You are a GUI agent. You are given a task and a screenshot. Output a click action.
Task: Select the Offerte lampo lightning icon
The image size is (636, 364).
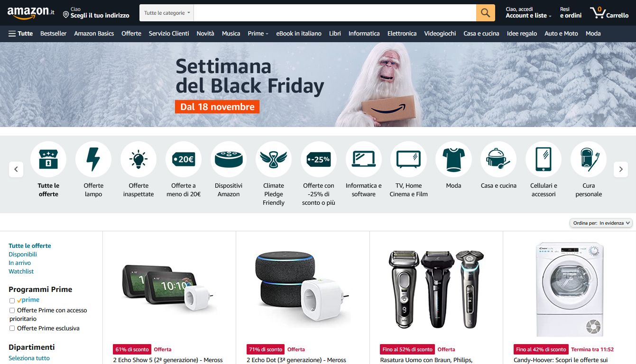93,159
